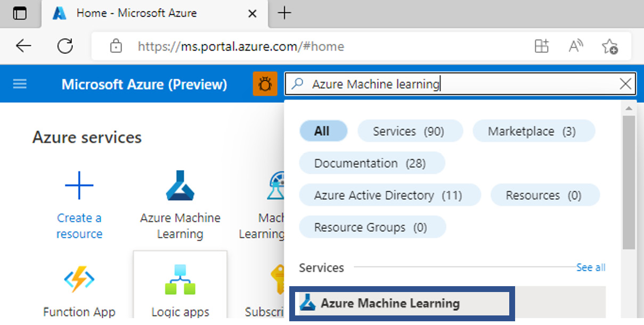
Task: Select the All filter pill
Action: tap(323, 131)
